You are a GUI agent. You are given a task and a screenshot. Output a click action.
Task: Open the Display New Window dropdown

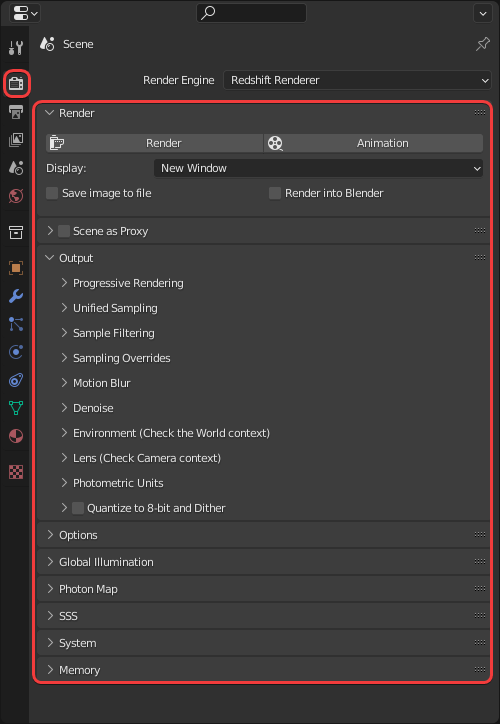[x=319, y=168]
